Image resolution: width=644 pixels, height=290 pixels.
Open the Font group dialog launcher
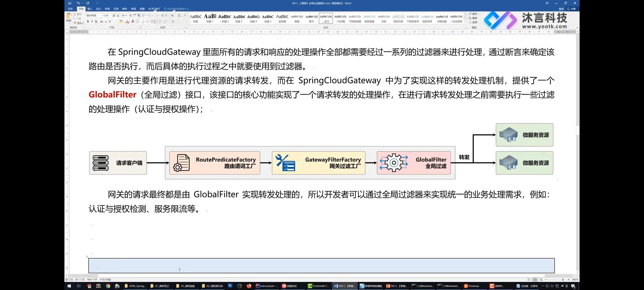140,28
